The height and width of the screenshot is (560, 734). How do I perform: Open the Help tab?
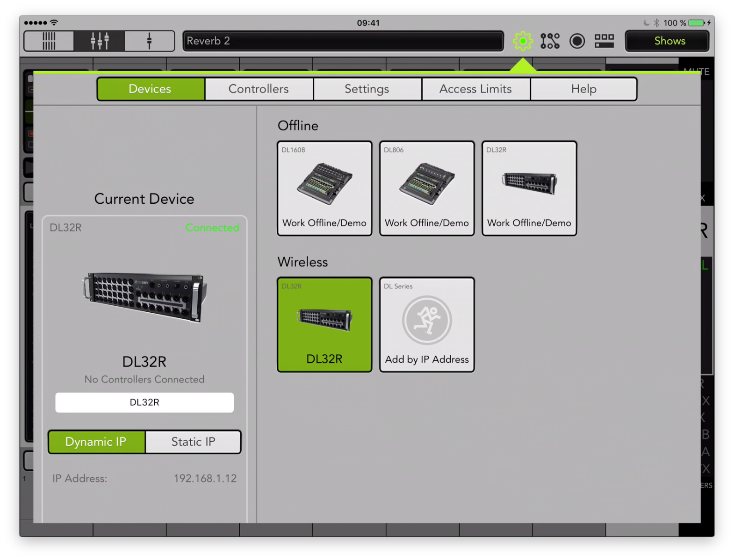coord(583,89)
